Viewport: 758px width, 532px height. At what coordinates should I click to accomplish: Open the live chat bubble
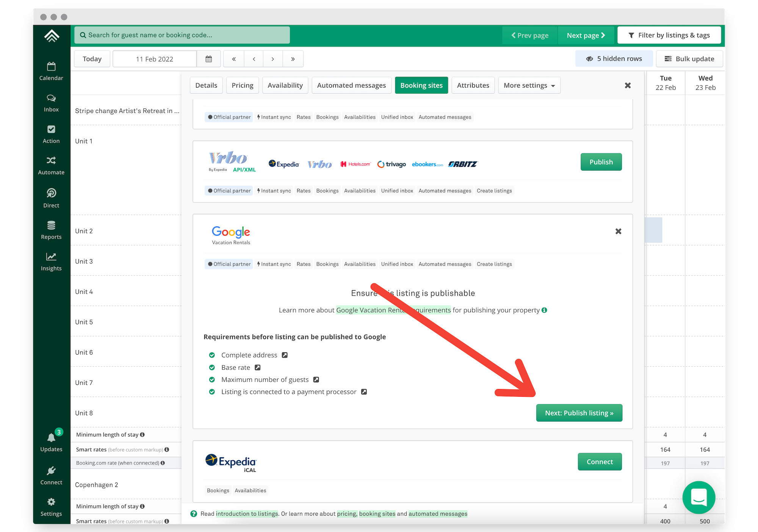[x=698, y=497]
